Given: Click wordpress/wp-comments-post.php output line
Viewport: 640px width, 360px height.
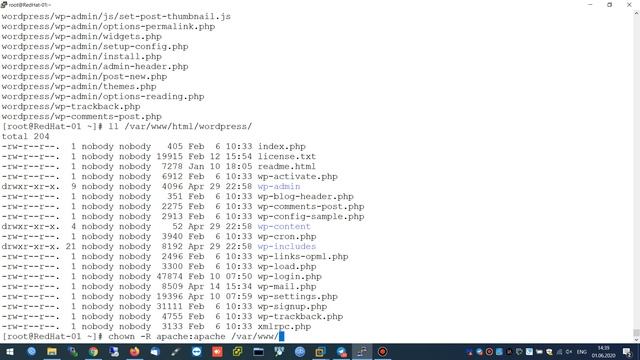Looking at the screenshot, I should coord(81,116).
